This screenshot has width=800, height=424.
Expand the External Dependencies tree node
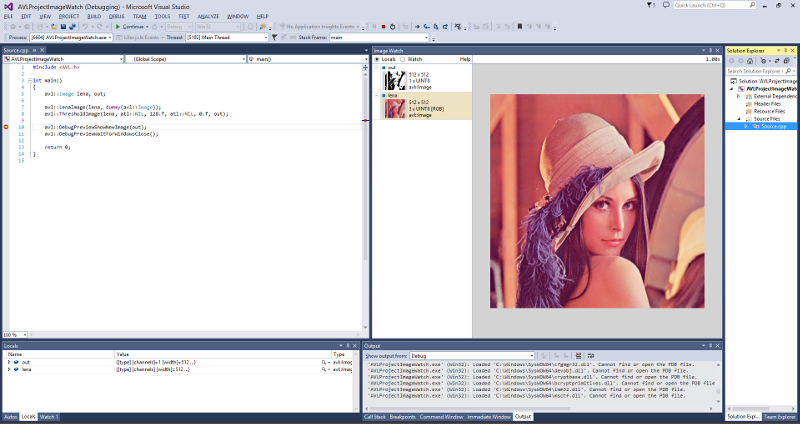(739, 96)
